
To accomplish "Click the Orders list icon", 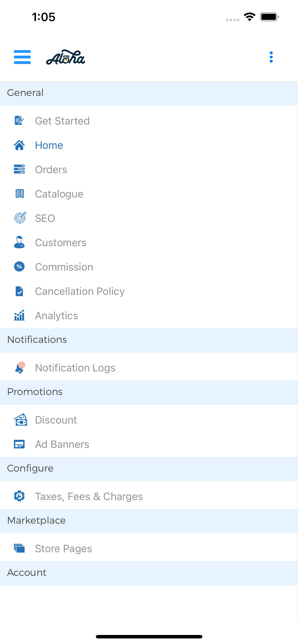I will pos(19,169).
